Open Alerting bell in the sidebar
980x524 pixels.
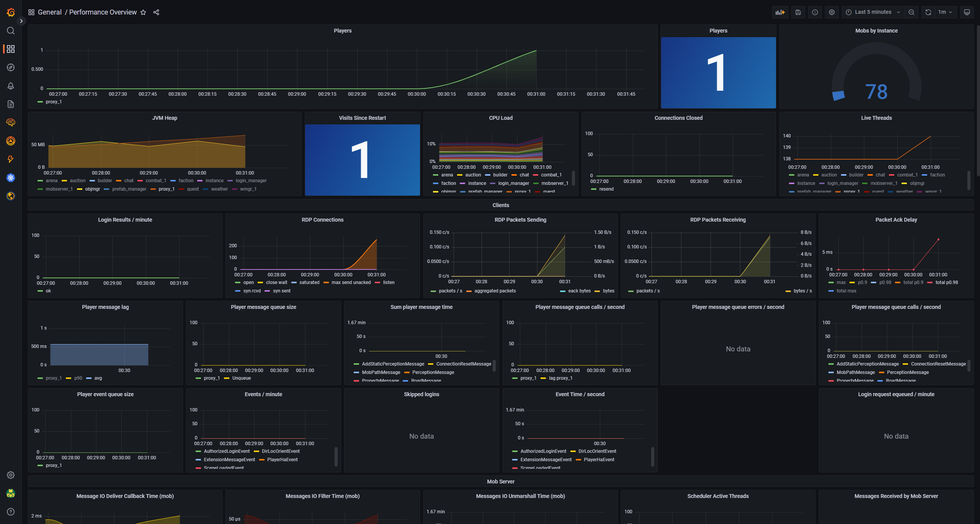[x=11, y=86]
